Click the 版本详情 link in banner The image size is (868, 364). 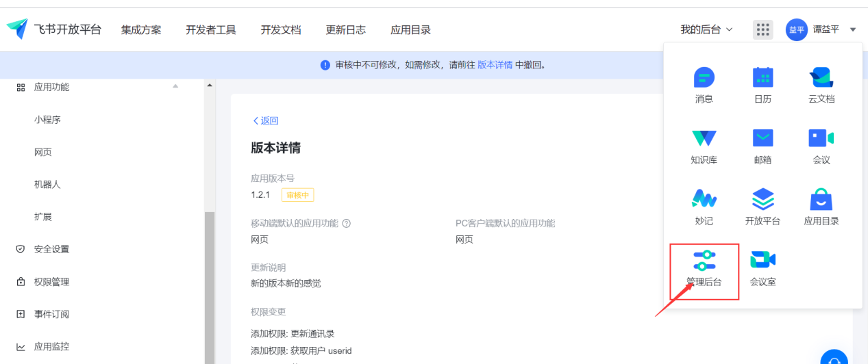[495, 65]
